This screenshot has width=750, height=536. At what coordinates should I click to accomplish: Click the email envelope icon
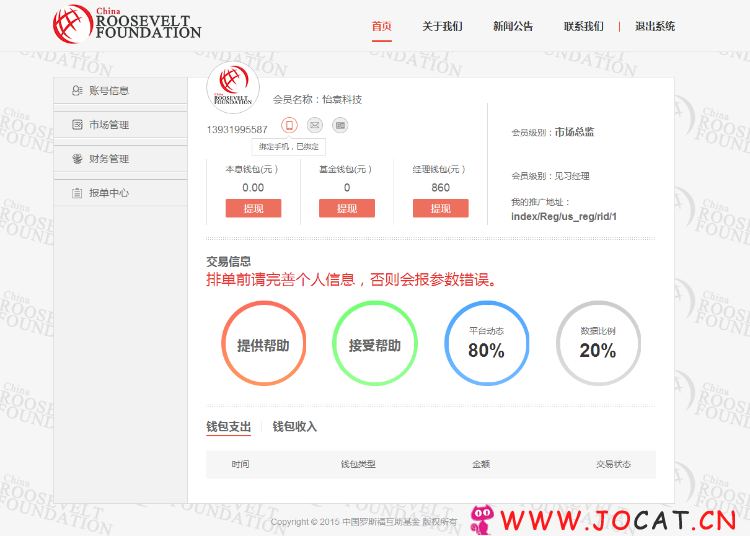(x=314, y=125)
